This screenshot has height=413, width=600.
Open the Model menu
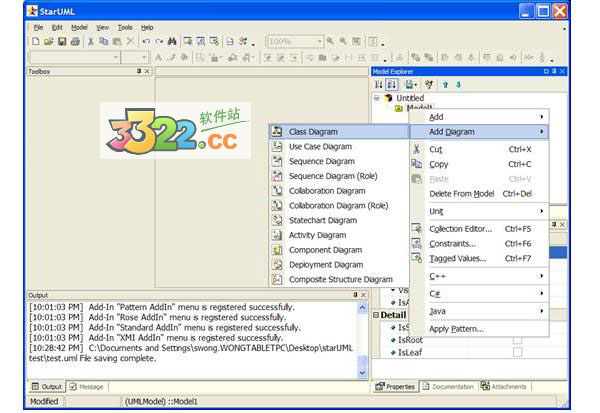click(x=79, y=28)
